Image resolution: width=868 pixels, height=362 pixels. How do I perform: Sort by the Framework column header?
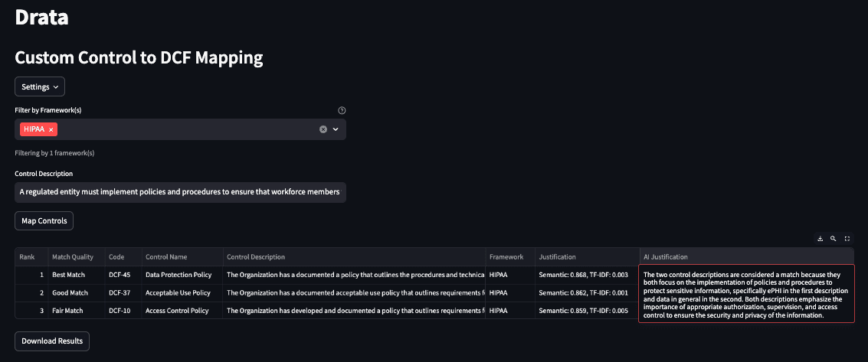point(510,257)
